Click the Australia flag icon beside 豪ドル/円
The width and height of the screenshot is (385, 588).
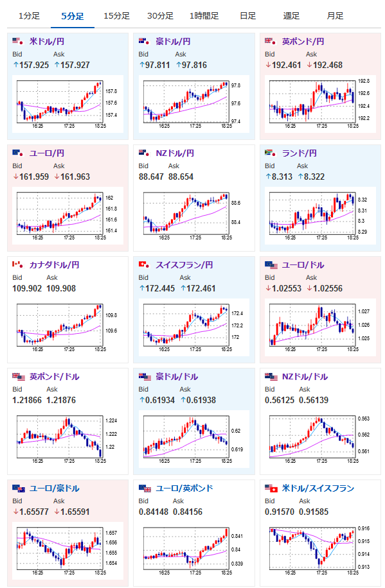144,41
